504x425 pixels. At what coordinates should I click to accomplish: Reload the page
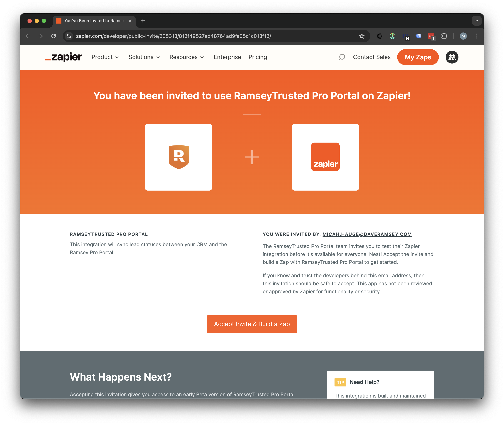tap(54, 36)
